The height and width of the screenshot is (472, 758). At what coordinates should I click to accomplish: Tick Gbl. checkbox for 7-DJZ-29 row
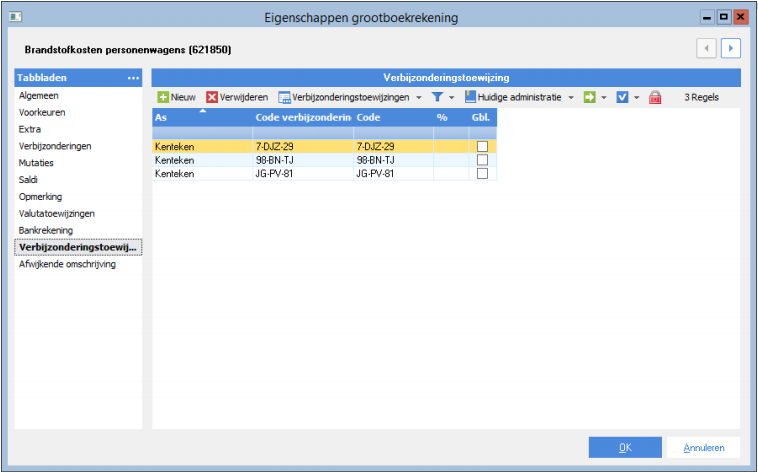click(x=482, y=146)
